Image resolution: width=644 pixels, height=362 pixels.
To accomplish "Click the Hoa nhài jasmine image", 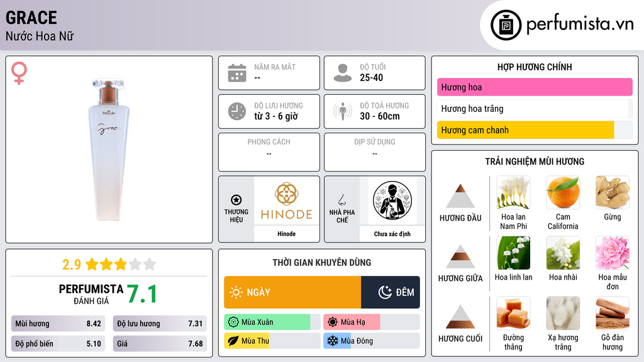I will pyautogui.click(x=563, y=253).
